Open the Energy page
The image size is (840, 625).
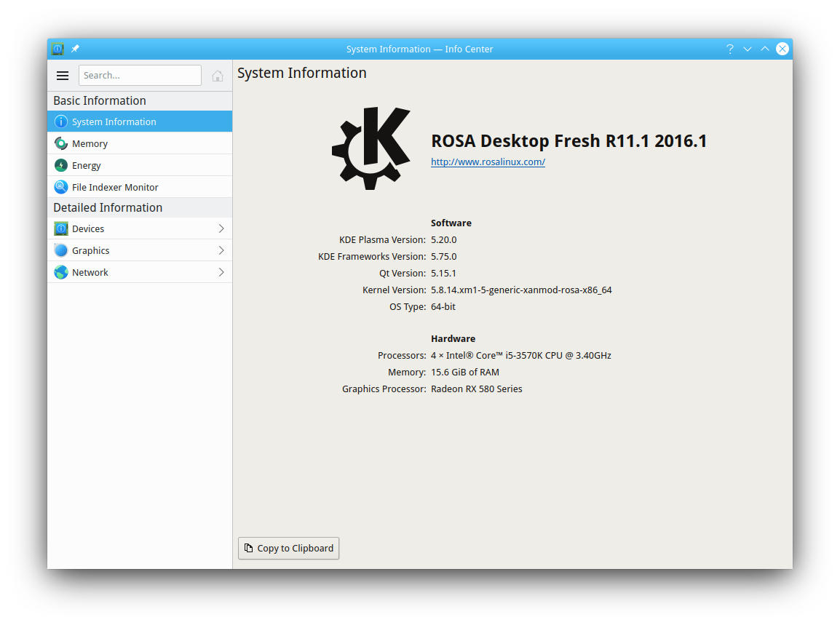140,165
